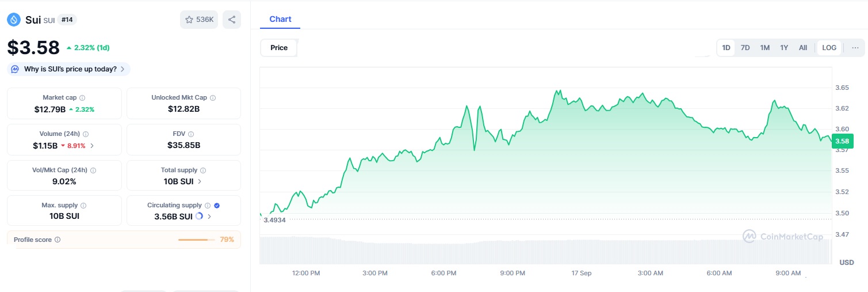Click the 17 Sep date label on axis
The height and width of the screenshot is (292, 868).
[582, 273]
